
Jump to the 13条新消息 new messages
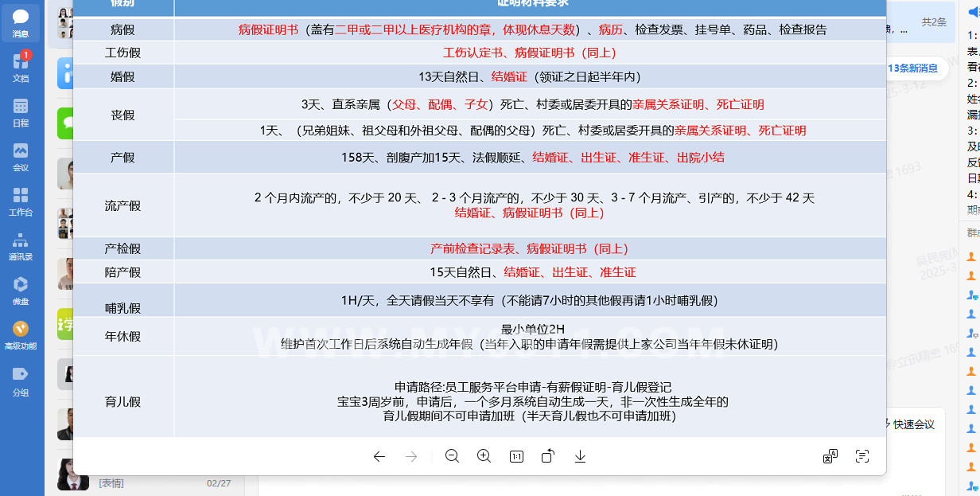[x=913, y=68]
